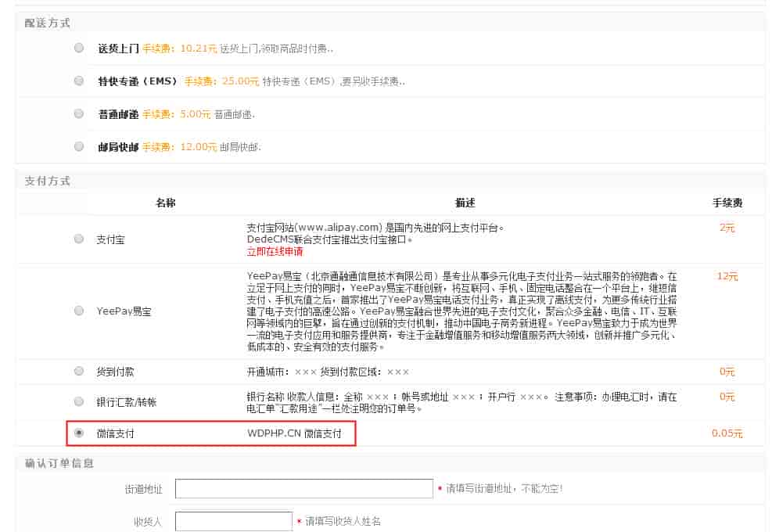The width and height of the screenshot is (772, 532).
Task: Choose the 特快专递（EMS）shipping radio button
Action: click(x=79, y=81)
